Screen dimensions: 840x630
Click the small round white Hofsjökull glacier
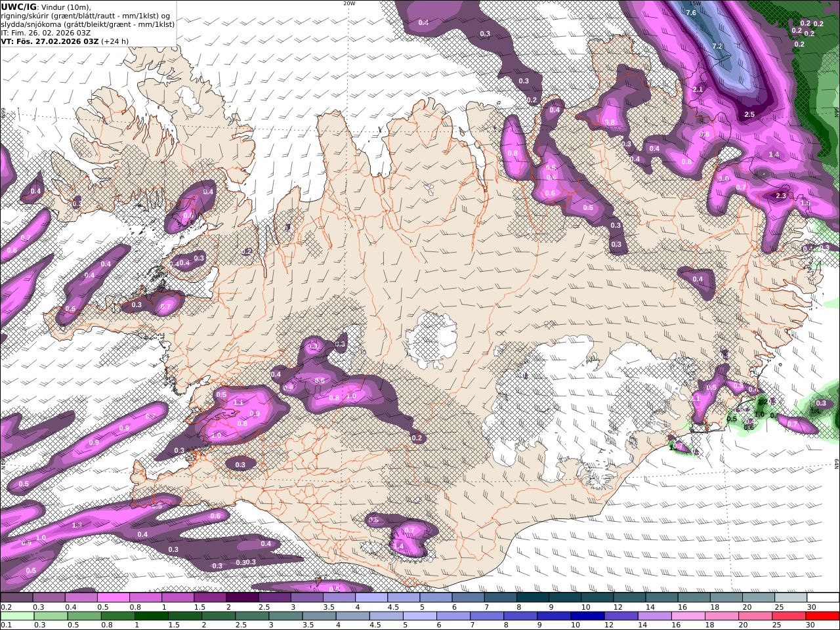coord(431,339)
